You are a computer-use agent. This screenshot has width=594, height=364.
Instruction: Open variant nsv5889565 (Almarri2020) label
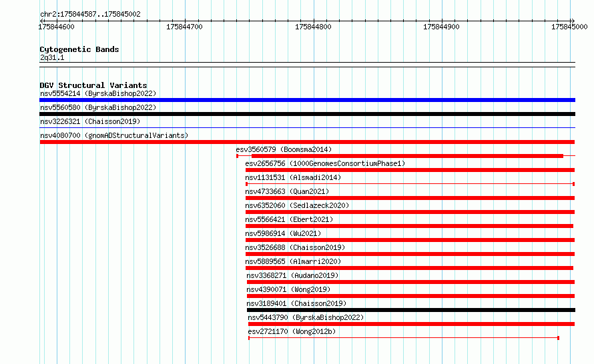point(293,261)
